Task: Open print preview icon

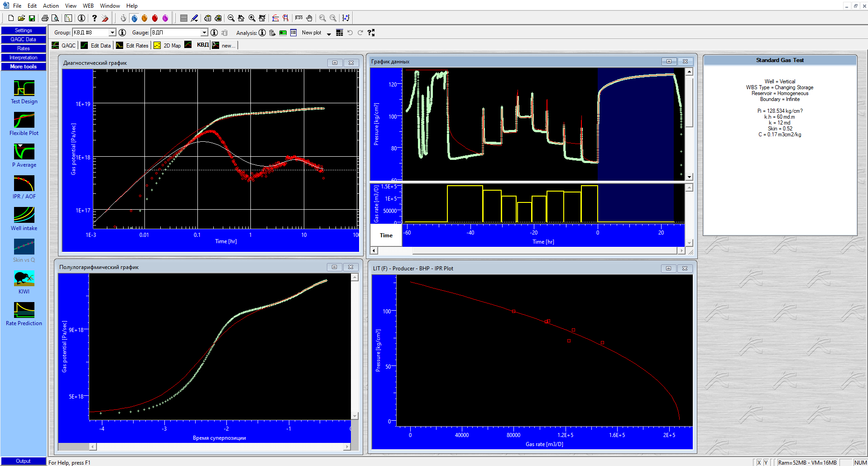Action: point(55,18)
